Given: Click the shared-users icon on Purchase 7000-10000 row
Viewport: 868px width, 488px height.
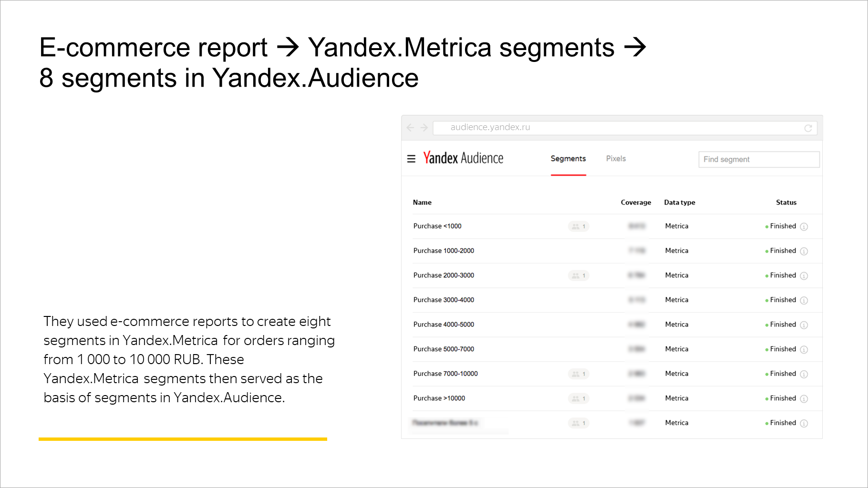Looking at the screenshot, I should pos(578,374).
